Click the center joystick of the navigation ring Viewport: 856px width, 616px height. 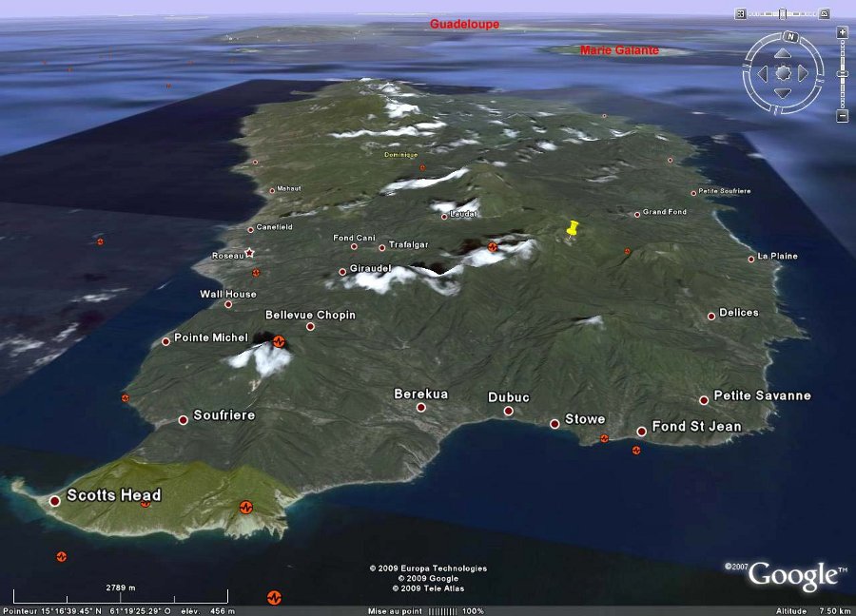783,73
